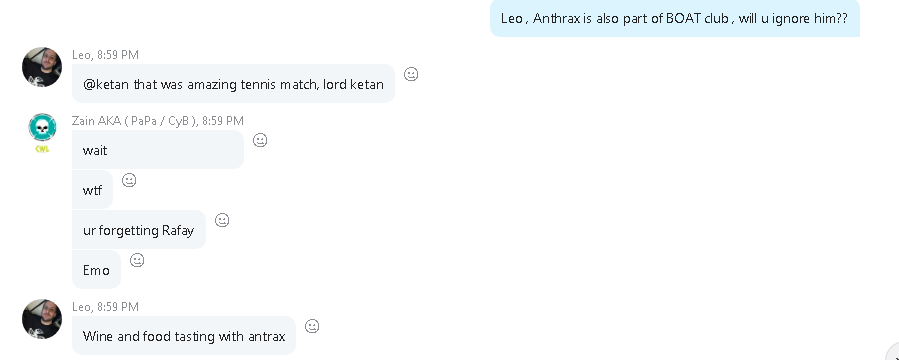Image resolution: width=899 pixels, height=360 pixels.
Task: View Zain's skull avatar
Action: pos(42,127)
